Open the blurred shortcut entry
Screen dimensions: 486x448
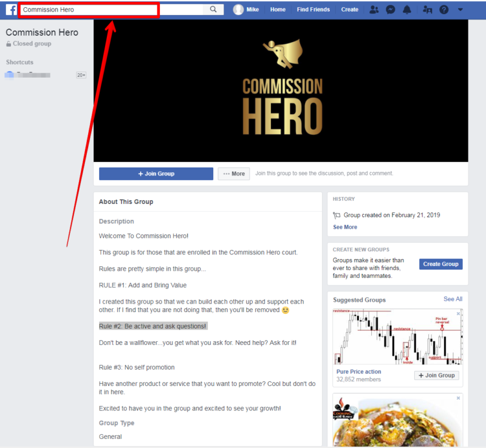(28, 75)
